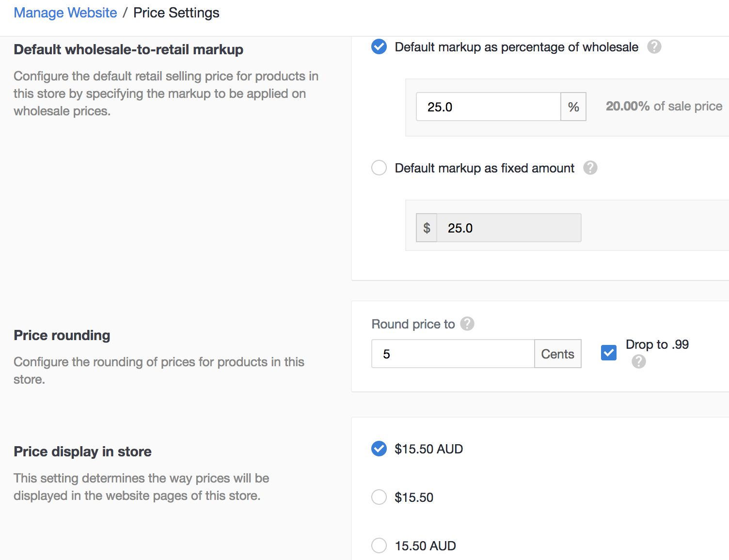Click help icon next to Round price to
The width and height of the screenshot is (729, 560).
click(467, 324)
